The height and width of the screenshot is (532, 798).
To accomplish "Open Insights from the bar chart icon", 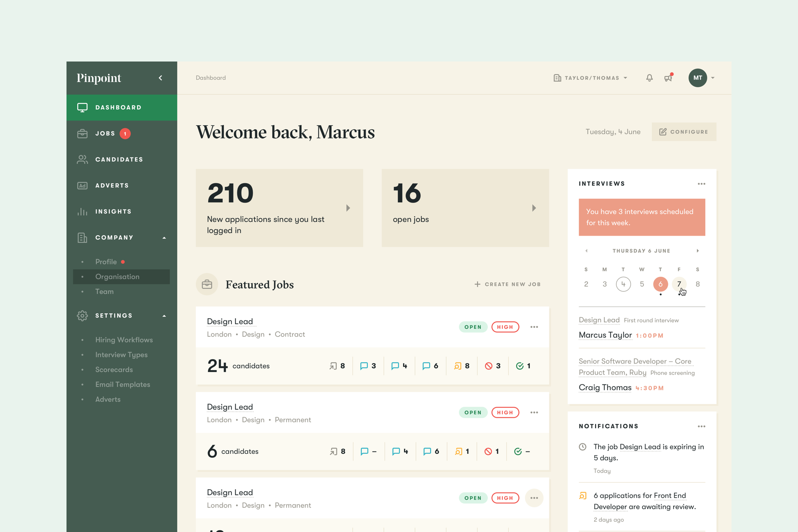I will click(82, 212).
